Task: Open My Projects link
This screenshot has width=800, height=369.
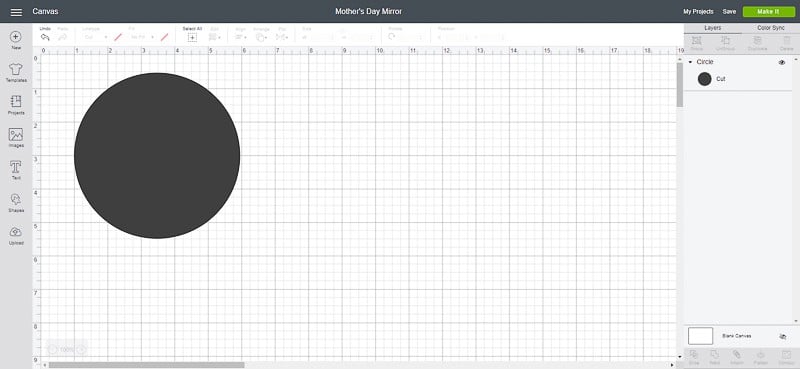Action: 698,12
